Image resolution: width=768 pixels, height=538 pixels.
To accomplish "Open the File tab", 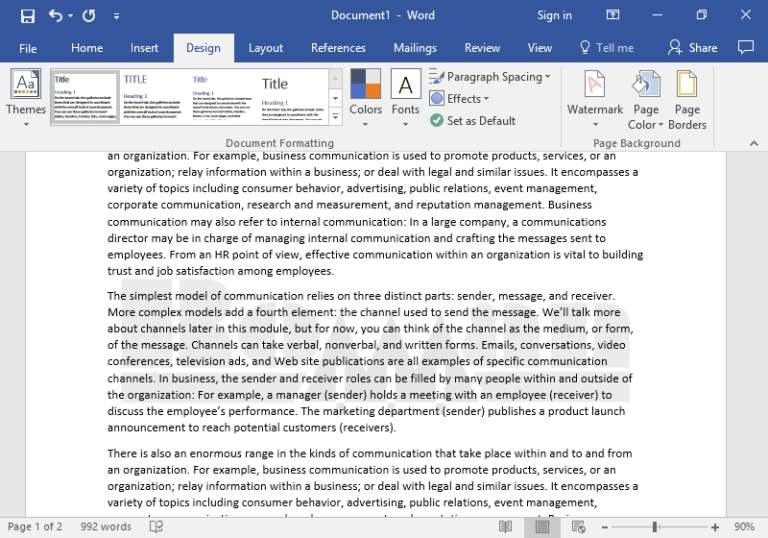I will click(x=28, y=48).
